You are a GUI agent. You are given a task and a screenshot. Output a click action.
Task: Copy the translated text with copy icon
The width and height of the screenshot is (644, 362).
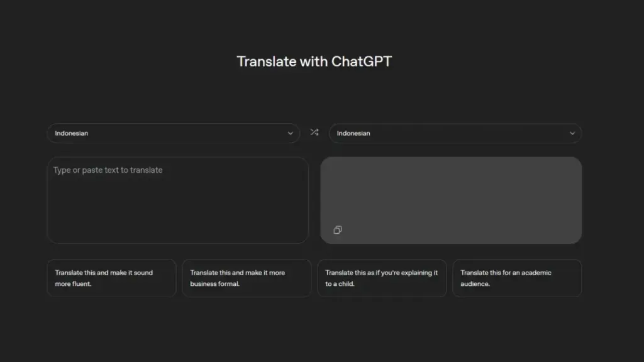point(338,230)
